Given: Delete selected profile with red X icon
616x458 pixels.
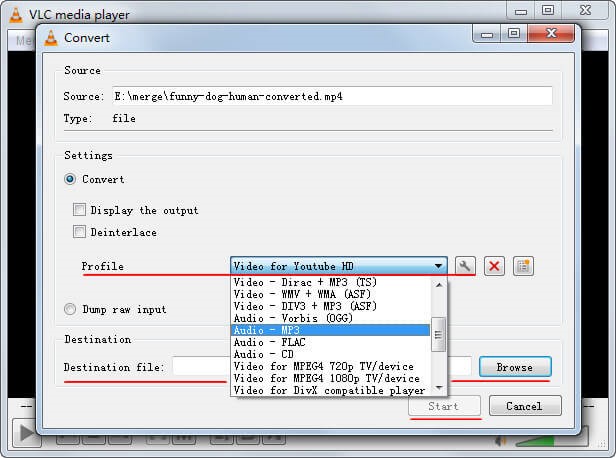Looking at the screenshot, I should coord(494,266).
